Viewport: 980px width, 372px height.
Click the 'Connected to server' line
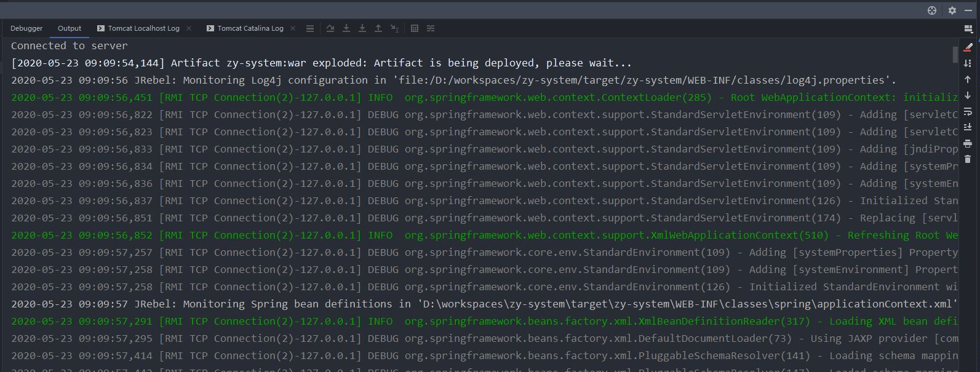[70, 46]
